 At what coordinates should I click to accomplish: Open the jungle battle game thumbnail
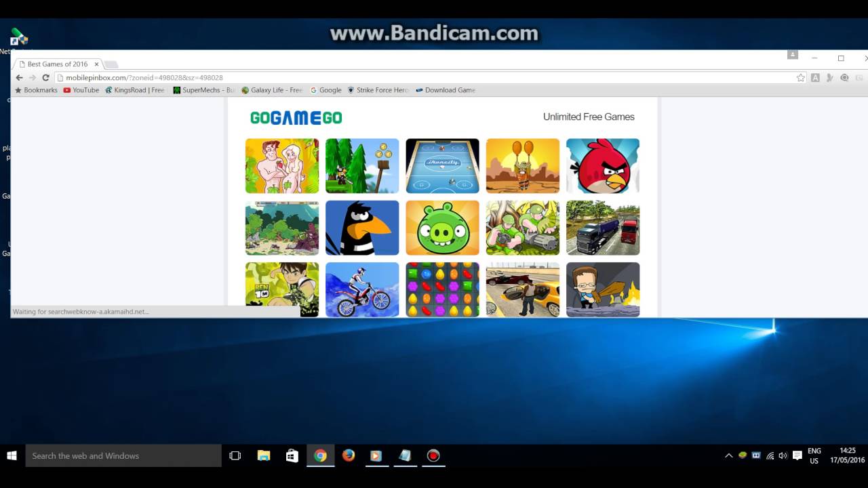click(282, 228)
